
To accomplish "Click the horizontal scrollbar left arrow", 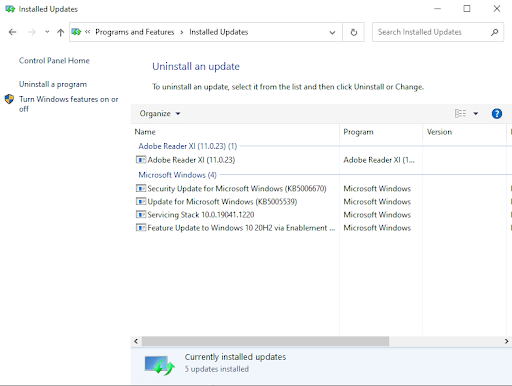I will click(x=136, y=341).
